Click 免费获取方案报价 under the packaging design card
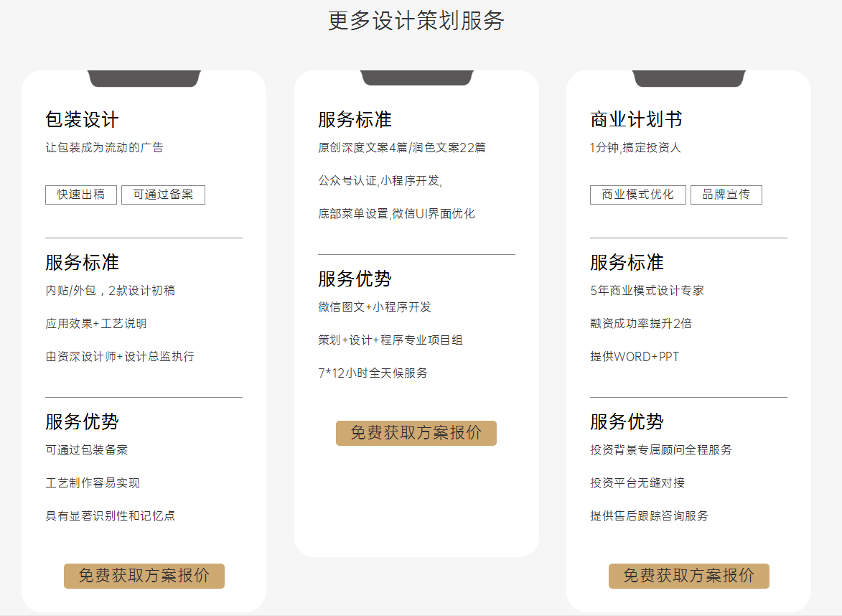 click(144, 576)
